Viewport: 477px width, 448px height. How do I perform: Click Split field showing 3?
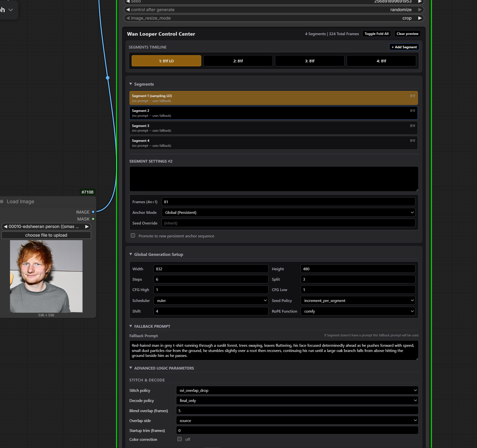pyautogui.click(x=358, y=279)
